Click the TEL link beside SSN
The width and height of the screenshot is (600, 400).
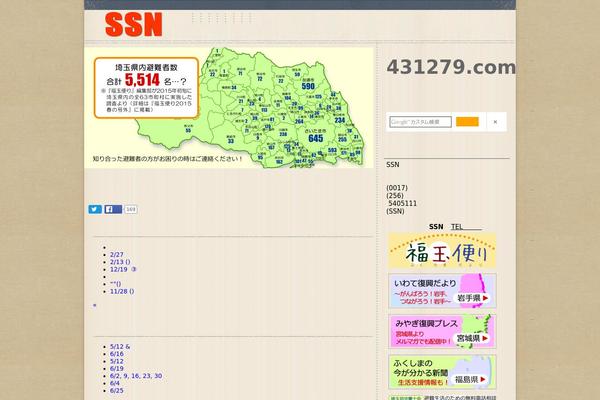(x=466, y=227)
